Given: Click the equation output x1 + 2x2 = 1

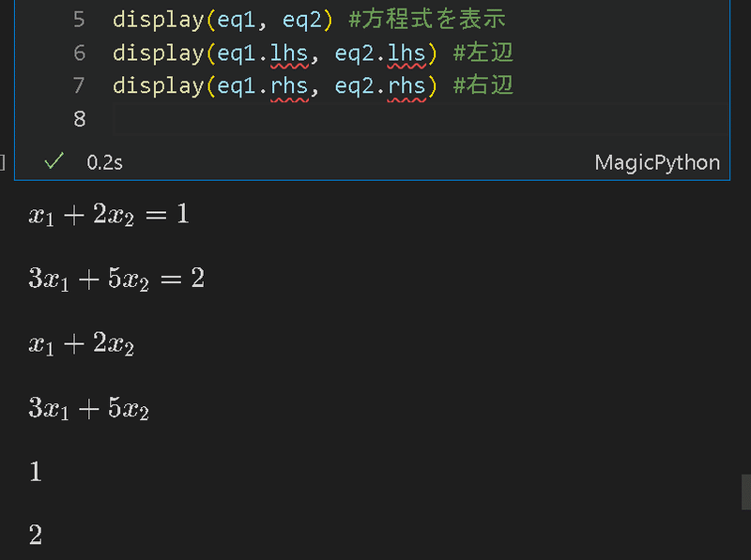Looking at the screenshot, I should [x=108, y=213].
